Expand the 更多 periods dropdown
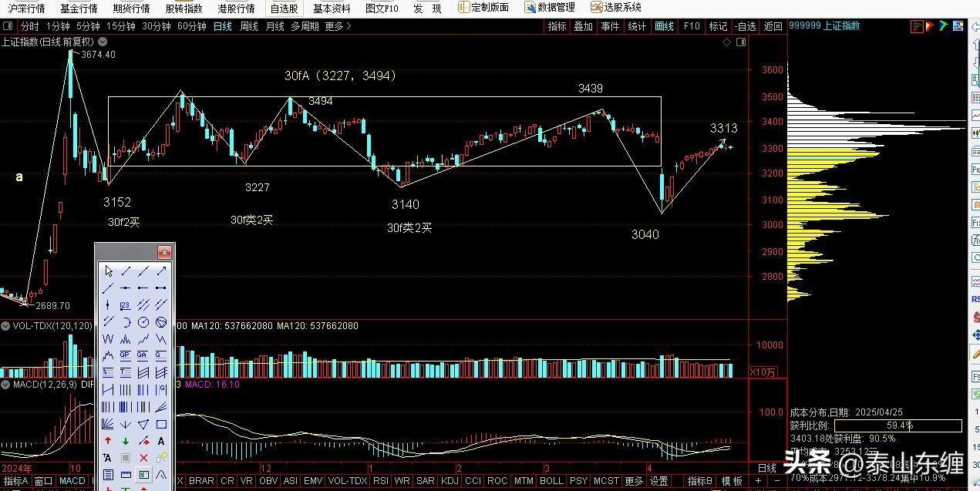The width and height of the screenshot is (980, 491). coord(338,26)
